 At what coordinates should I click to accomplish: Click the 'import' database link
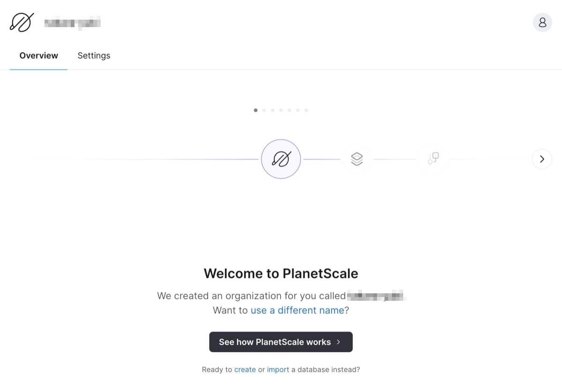point(278,370)
